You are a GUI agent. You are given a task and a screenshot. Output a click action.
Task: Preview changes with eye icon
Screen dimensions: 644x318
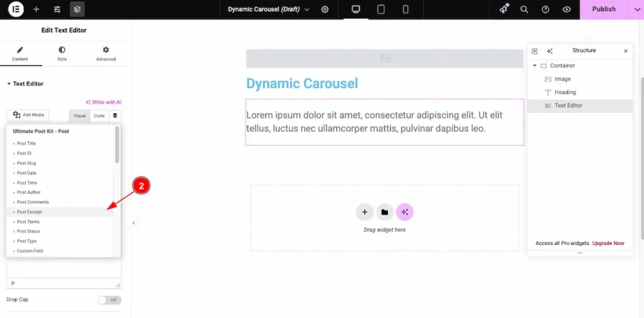point(567,9)
